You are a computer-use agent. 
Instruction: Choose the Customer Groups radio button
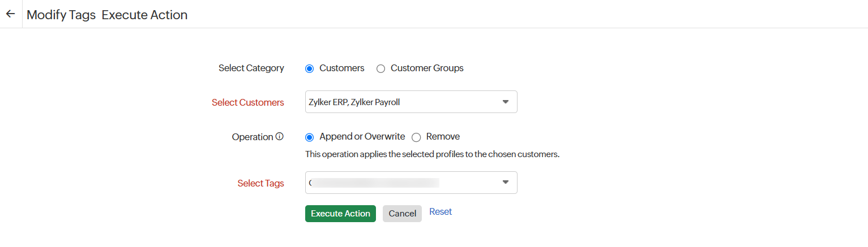pos(380,68)
